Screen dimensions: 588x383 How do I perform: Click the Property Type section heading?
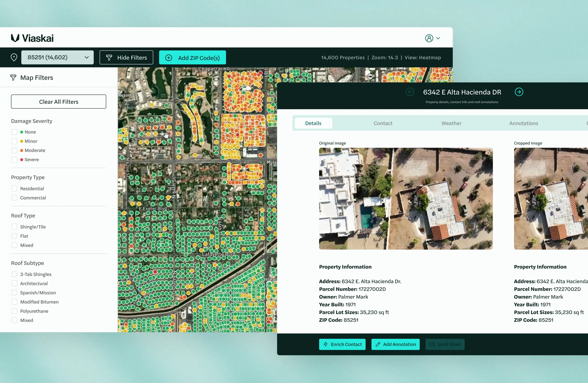[28, 177]
